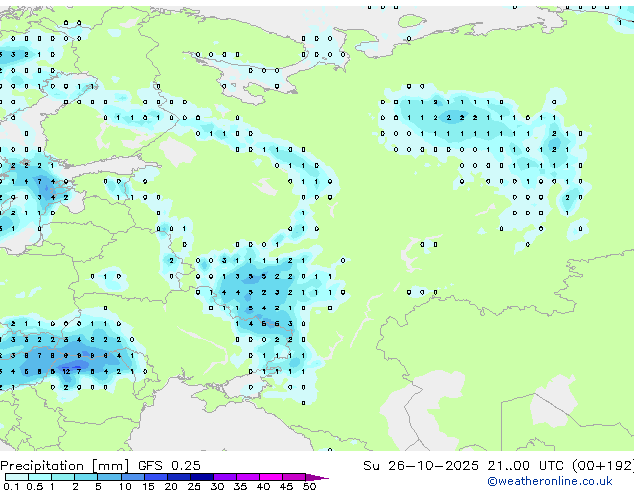Click the '30' legend scale label
The height and width of the screenshot is (490, 634).
coord(217,486)
